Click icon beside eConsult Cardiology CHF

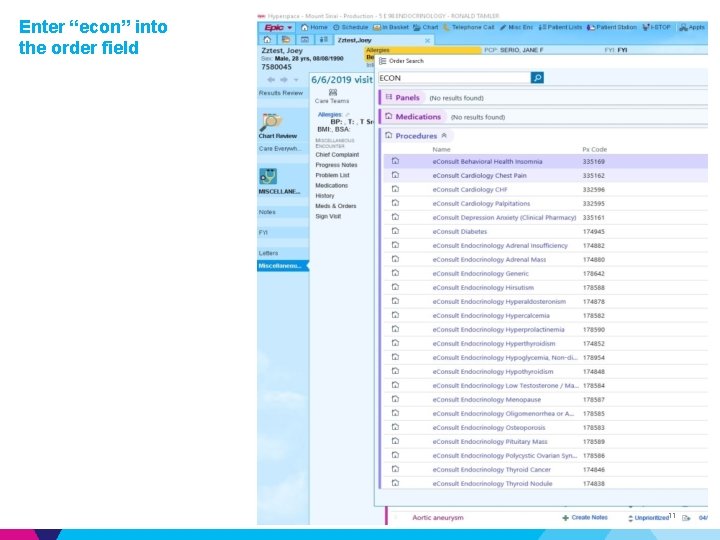click(395, 189)
